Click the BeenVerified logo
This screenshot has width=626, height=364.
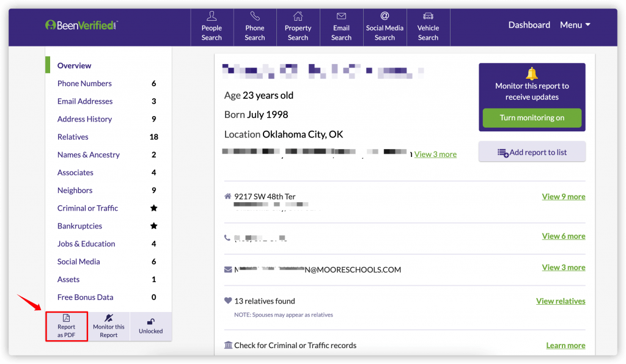(x=81, y=26)
